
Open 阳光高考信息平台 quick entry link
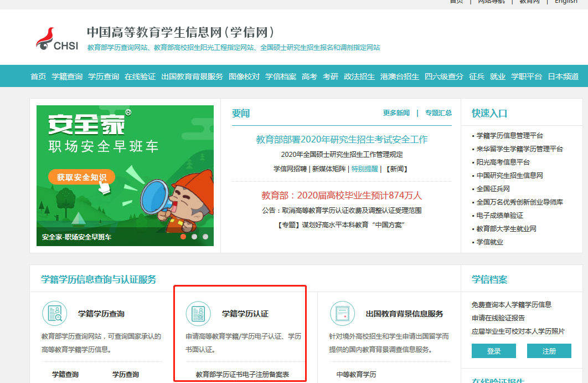[x=503, y=162]
